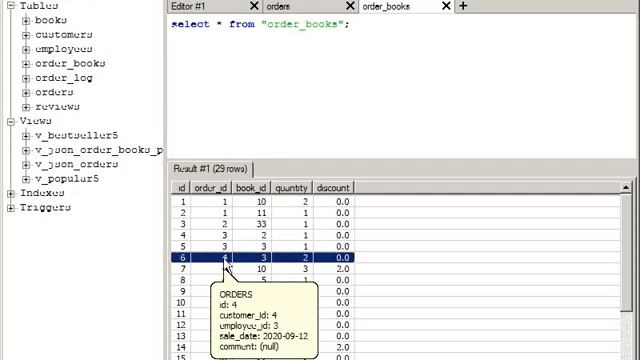The height and width of the screenshot is (360, 640).
Task: Select the Triggers node label
Action: tap(45, 207)
